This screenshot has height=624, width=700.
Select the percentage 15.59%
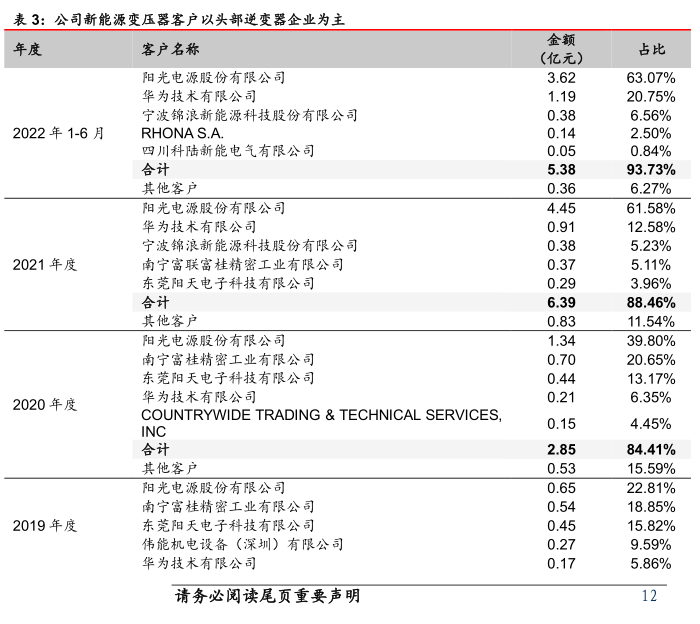point(650,469)
